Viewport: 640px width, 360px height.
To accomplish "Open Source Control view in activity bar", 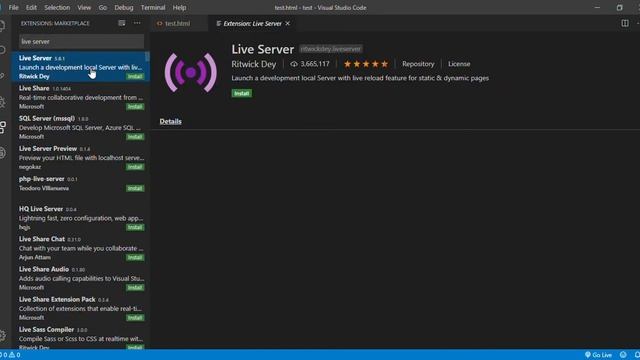I will pos(2,76).
